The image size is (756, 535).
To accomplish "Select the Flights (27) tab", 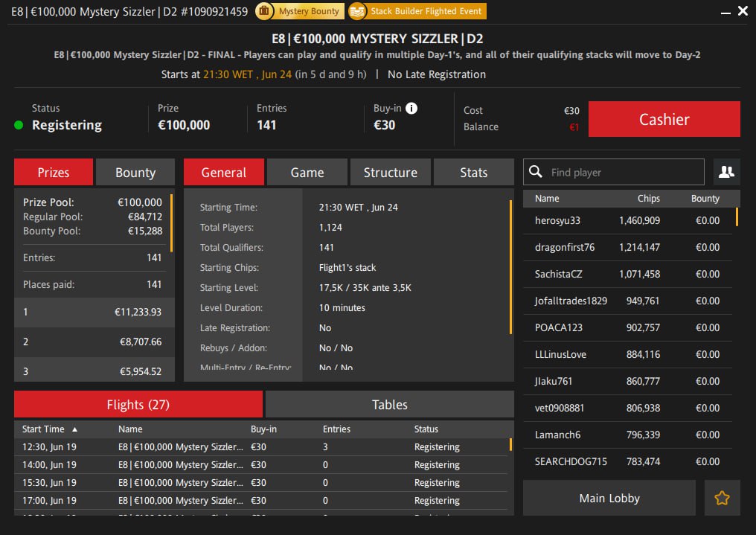I will (x=138, y=404).
